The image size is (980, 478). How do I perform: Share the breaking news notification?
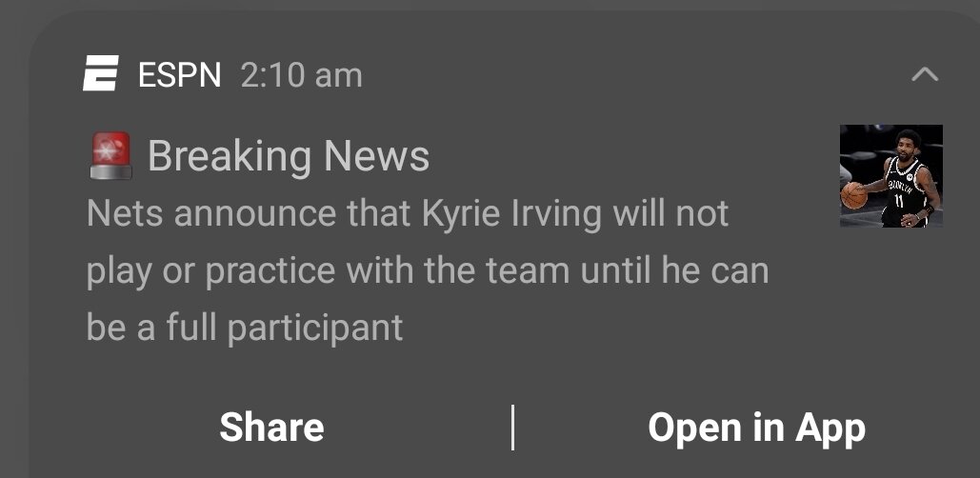click(x=271, y=428)
